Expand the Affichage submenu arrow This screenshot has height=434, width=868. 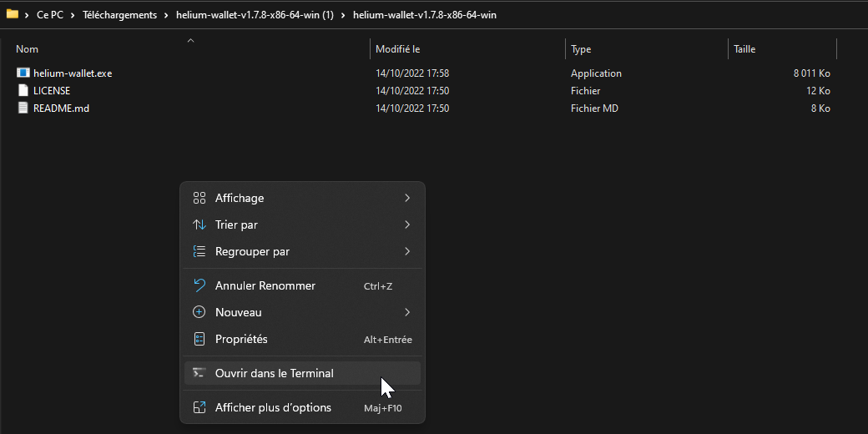pos(407,199)
